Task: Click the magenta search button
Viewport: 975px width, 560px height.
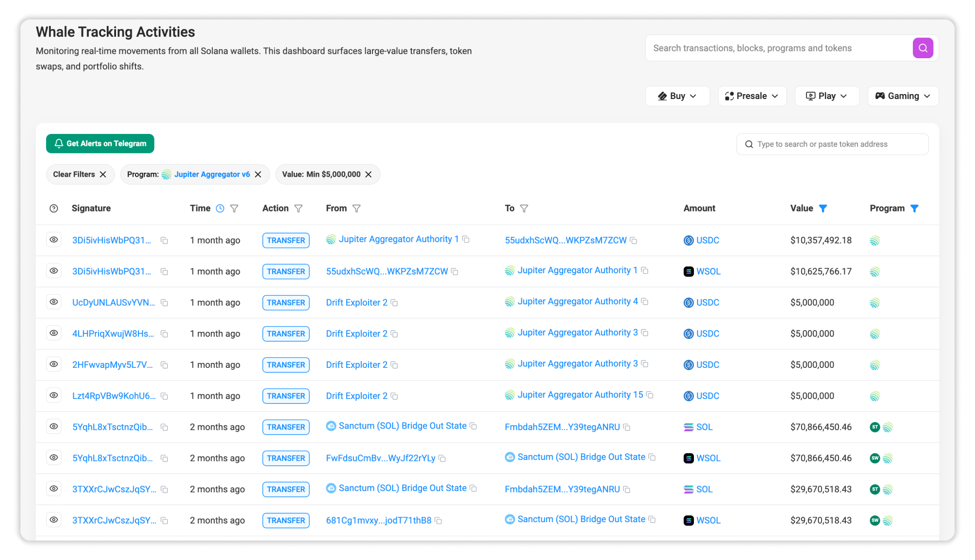Action: (x=923, y=48)
